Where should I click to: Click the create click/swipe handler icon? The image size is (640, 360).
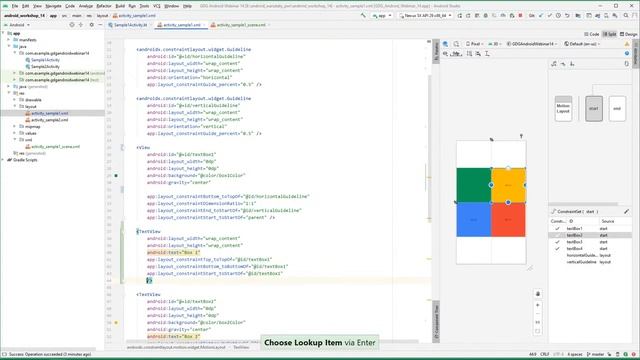coord(572,64)
